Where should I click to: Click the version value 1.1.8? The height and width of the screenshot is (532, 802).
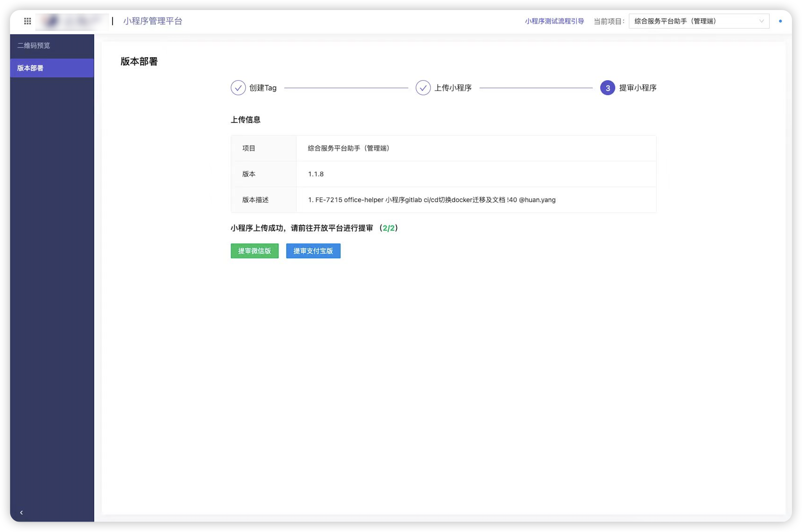coord(316,174)
